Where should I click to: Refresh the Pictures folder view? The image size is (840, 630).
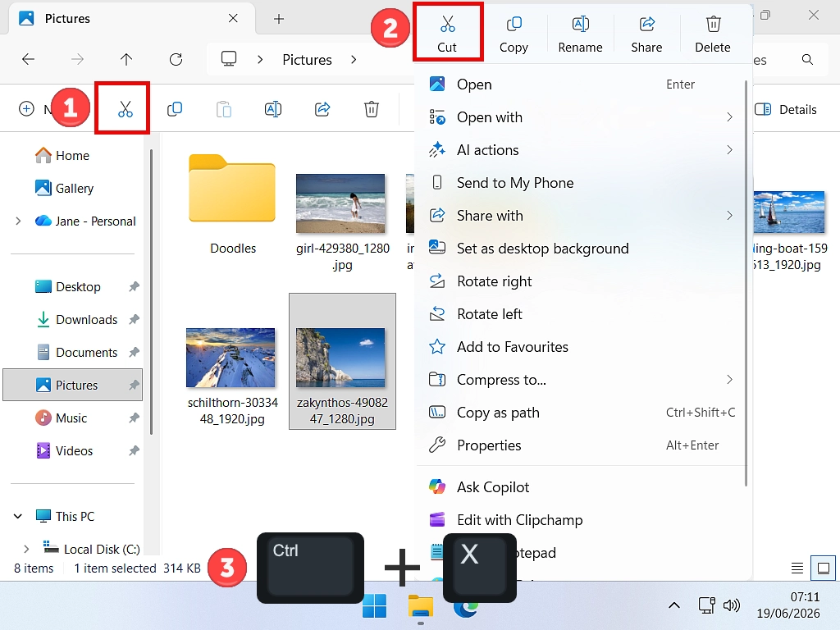(176, 59)
